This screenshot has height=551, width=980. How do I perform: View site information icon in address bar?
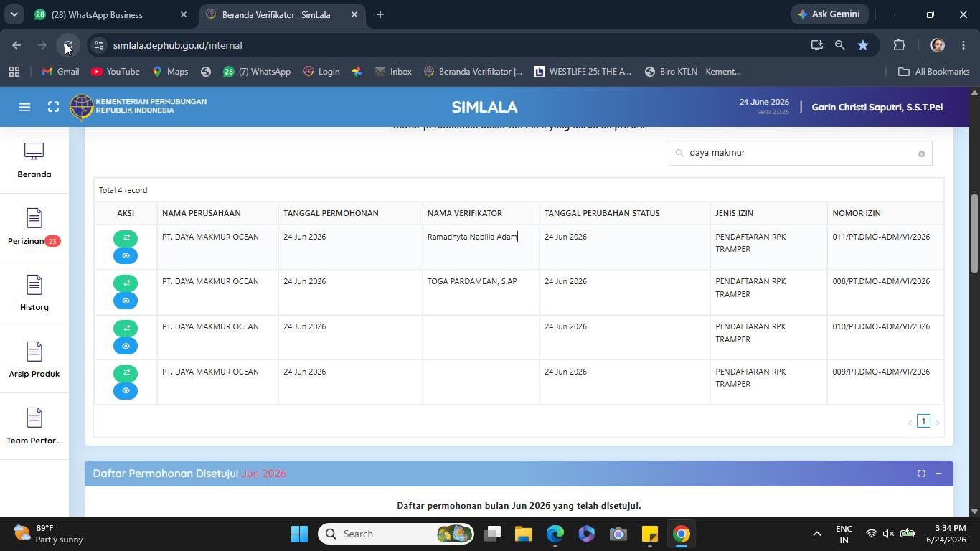click(99, 45)
